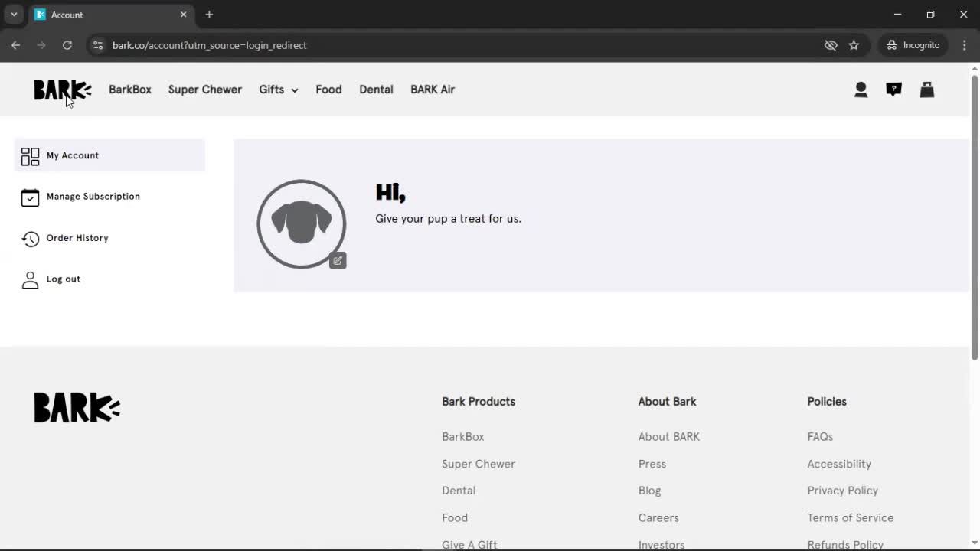Open the tab search dropdown arrow
The image size is (980, 551).
pos(14,15)
